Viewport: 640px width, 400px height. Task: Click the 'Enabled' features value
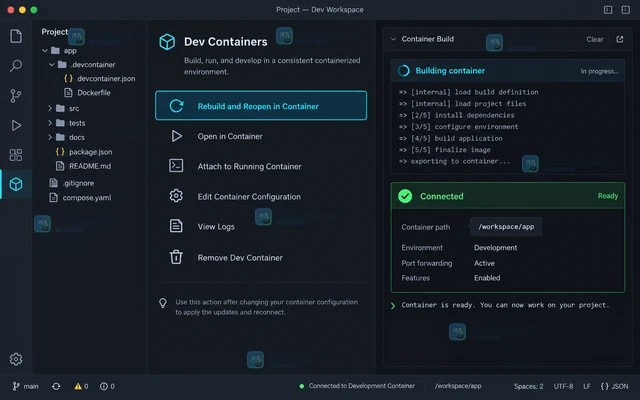pyautogui.click(x=487, y=278)
